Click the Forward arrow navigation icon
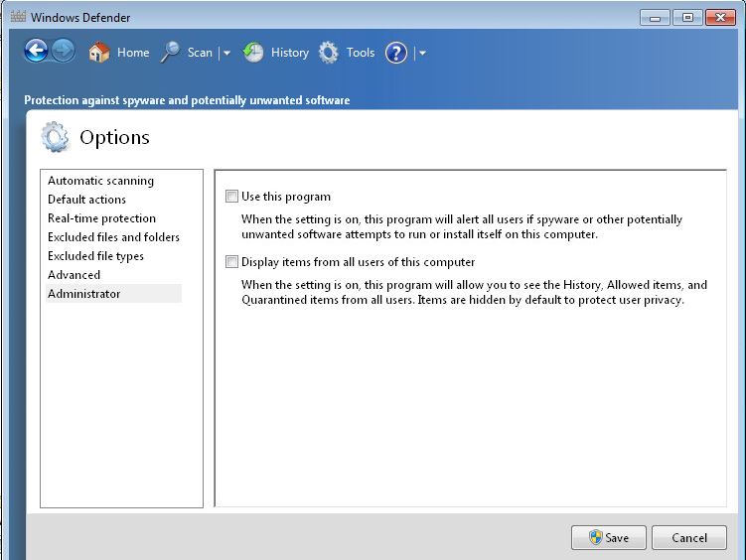The image size is (746, 560). [x=64, y=52]
